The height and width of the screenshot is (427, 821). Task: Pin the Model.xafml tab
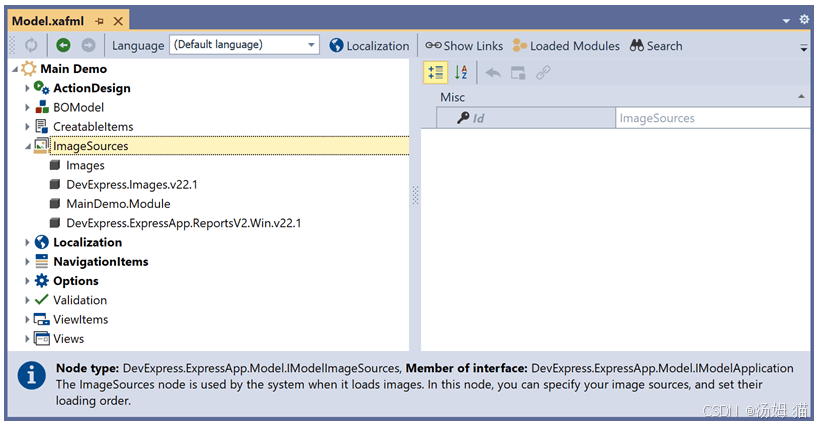(x=99, y=21)
